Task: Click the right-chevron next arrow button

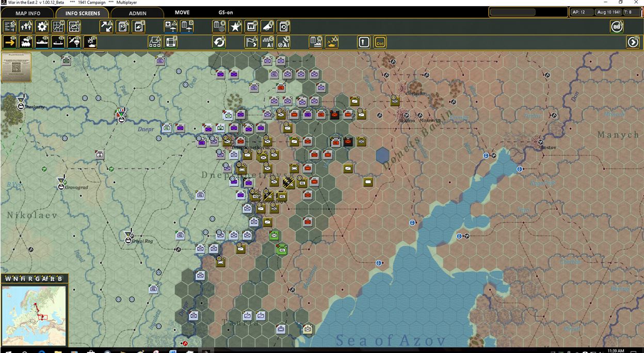Action: coord(633,42)
